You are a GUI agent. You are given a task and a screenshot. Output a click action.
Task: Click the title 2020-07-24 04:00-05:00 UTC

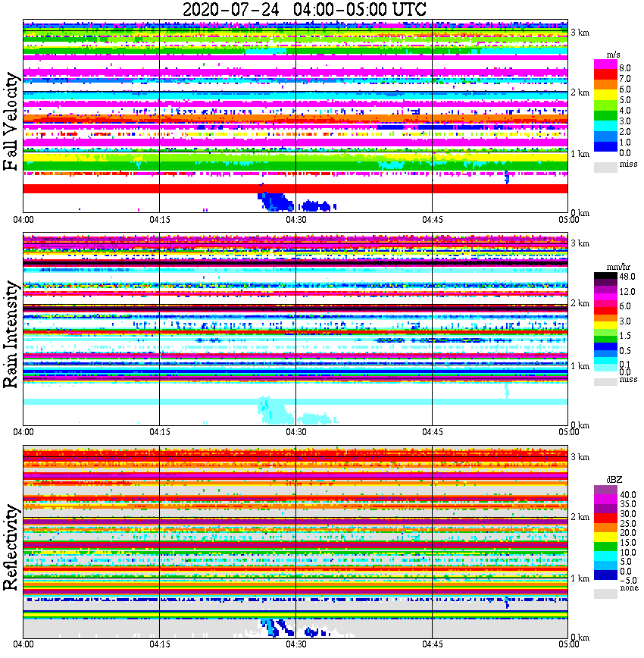(304, 9)
